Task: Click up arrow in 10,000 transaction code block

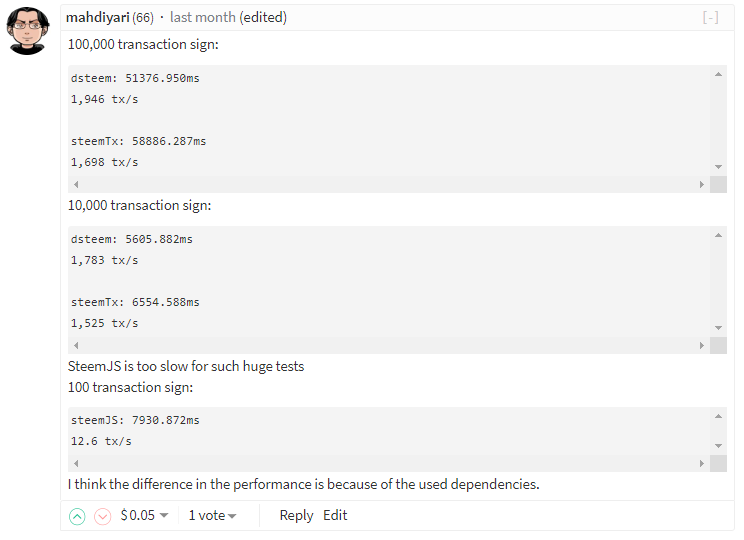Action: tap(718, 235)
